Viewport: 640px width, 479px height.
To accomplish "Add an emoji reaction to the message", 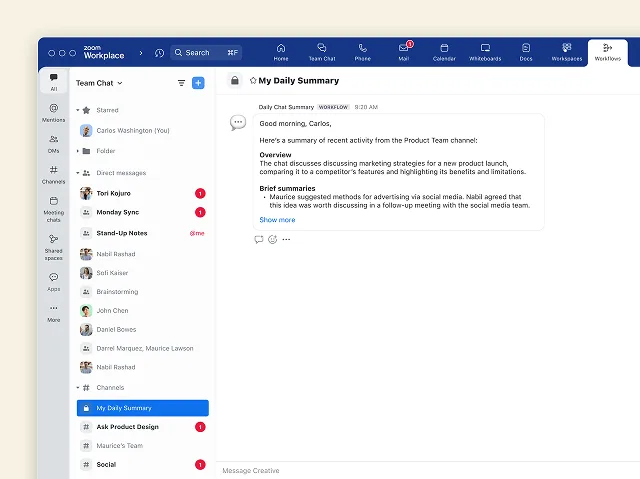I will click(272, 239).
